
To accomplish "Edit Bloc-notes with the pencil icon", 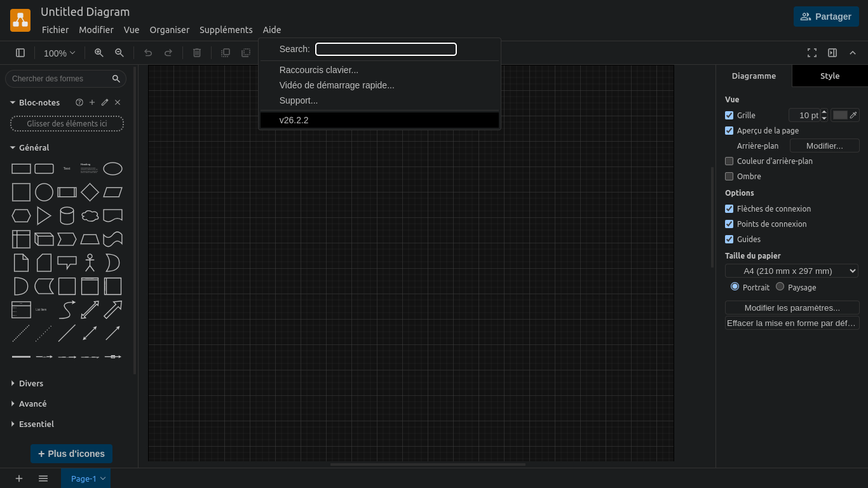I will [x=105, y=102].
